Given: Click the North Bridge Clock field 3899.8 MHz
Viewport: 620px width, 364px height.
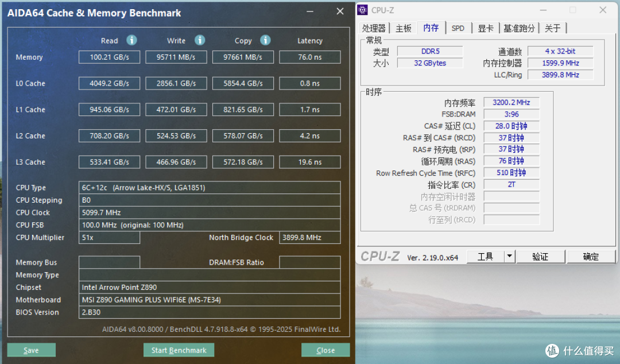Looking at the screenshot, I should (x=309, y=237).
